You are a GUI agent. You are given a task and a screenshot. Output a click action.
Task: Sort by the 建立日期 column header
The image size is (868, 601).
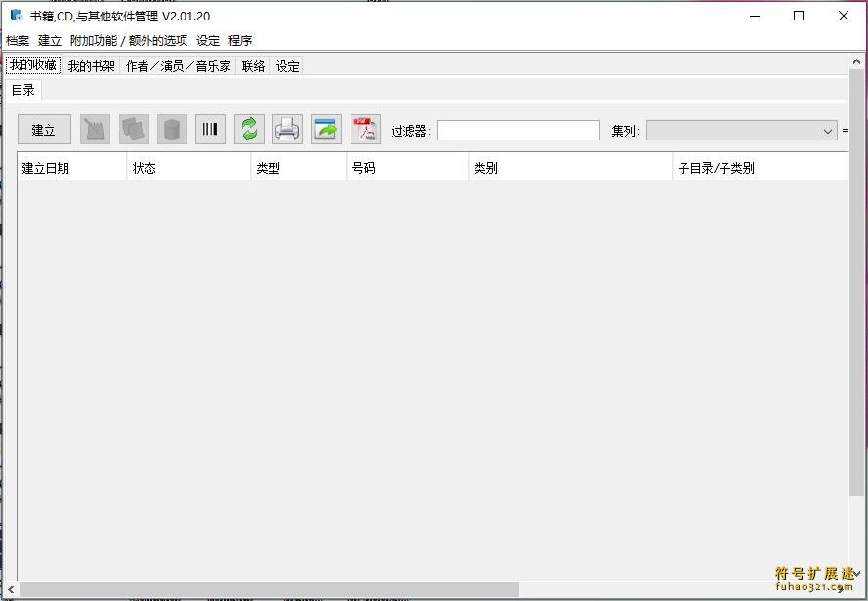[70, 168]
